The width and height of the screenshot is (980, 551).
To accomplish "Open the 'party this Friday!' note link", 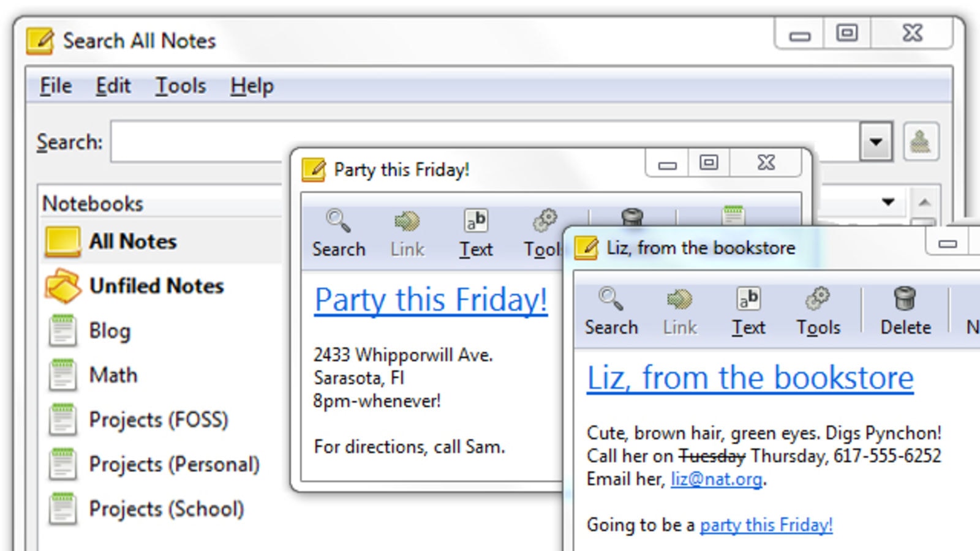I will (766, 525).
